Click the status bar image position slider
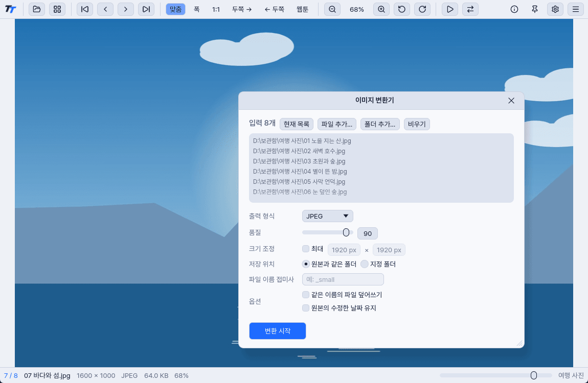The image size is (588, 383). 496,375
